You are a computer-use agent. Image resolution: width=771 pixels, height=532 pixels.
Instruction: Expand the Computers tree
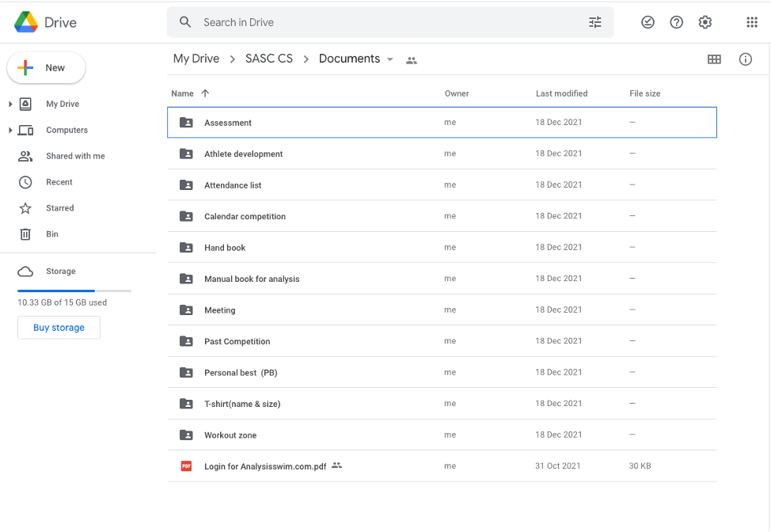(x=10, y=131)
